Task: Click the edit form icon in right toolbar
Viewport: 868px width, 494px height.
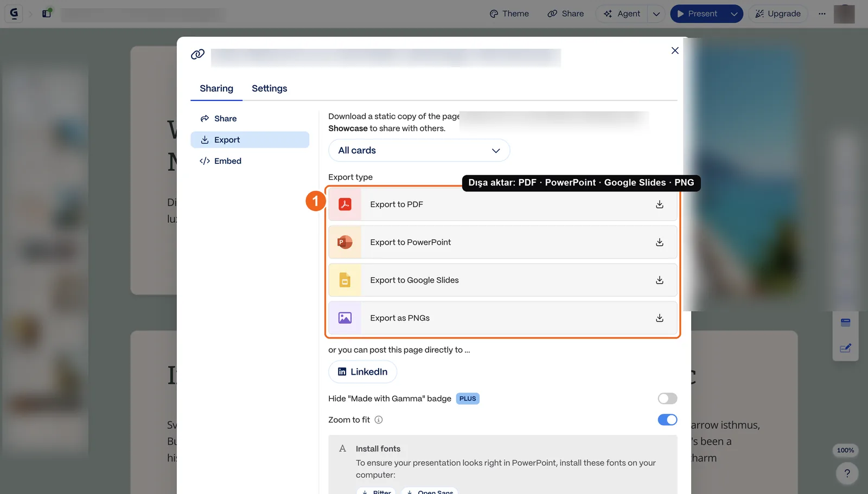Action: pyautogui.click(x=845, y=348)
